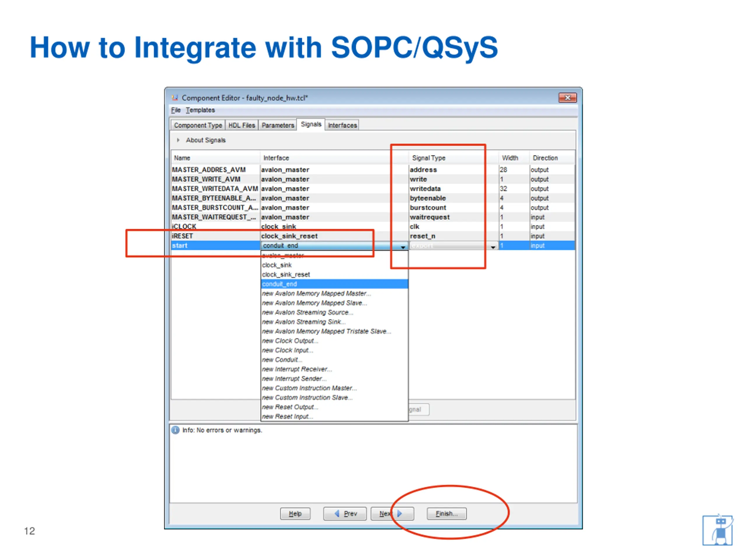Click the Component Editor title bar icon

pos(174,97)
